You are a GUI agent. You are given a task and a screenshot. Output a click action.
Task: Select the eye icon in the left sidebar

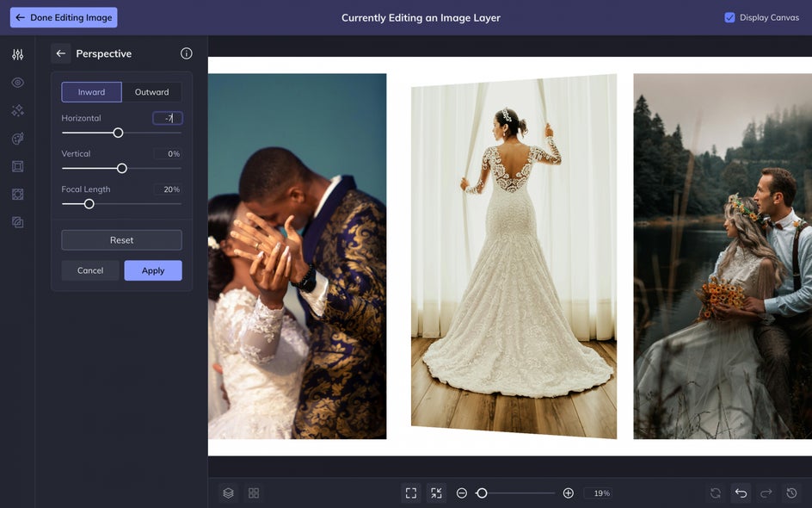[x=17, y=83]
